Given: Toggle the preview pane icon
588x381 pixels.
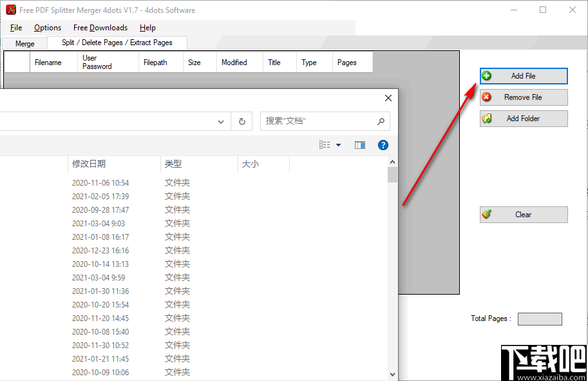Looking at the screenshot, I should pyautogui.click(x=359, y=145).
